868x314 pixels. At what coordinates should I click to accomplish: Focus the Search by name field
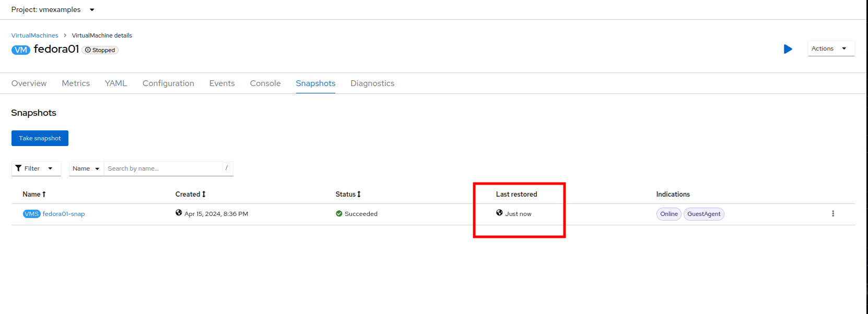(168, 168)
